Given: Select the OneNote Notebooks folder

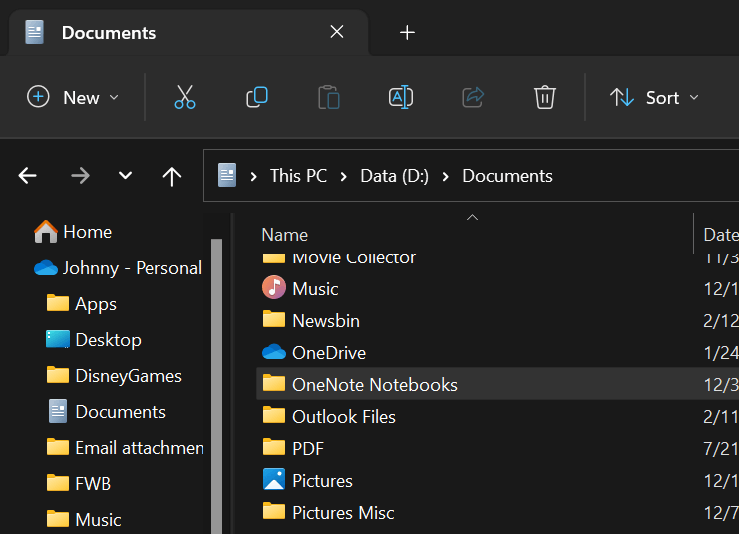Looking at the screenshot, I should click(374, 384).
